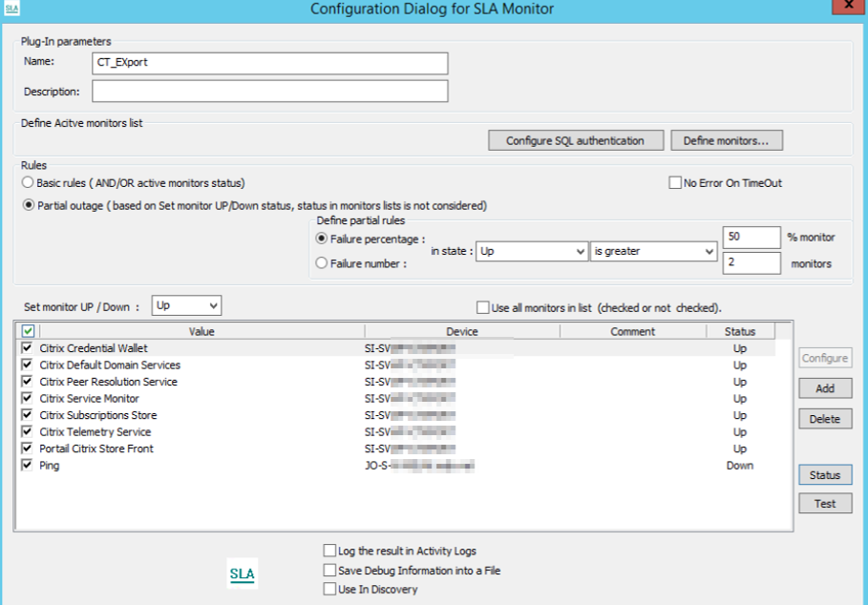Select Partial outage radio option

click(28, 204)
